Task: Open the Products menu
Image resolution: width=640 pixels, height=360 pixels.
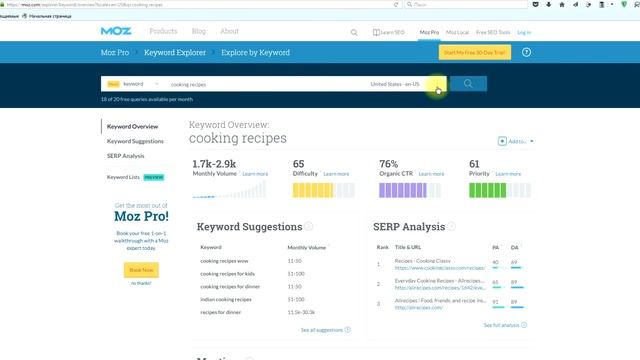Action: [x=163, y=31]
